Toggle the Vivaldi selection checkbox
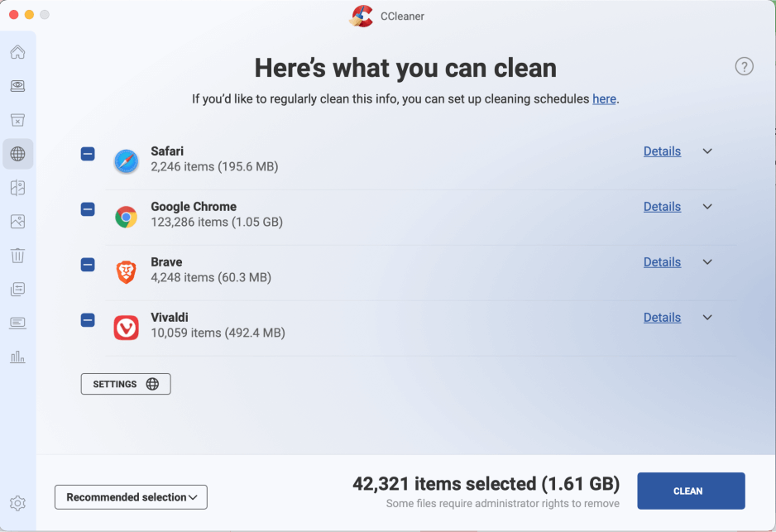Image resolution: width=776 pixels, height=532 pixels. pyautogui.click(x=88, y=320)
